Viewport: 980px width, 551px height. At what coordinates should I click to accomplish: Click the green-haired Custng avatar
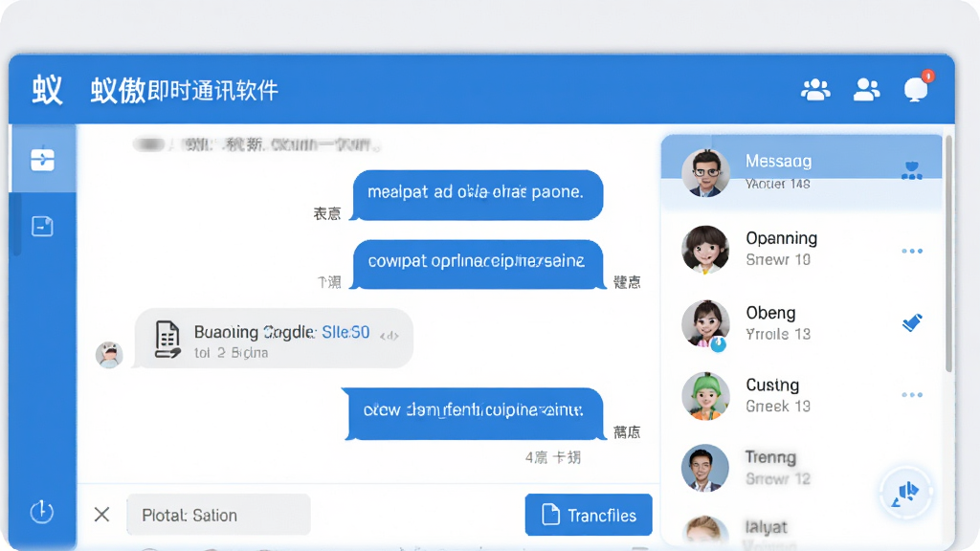705,396
